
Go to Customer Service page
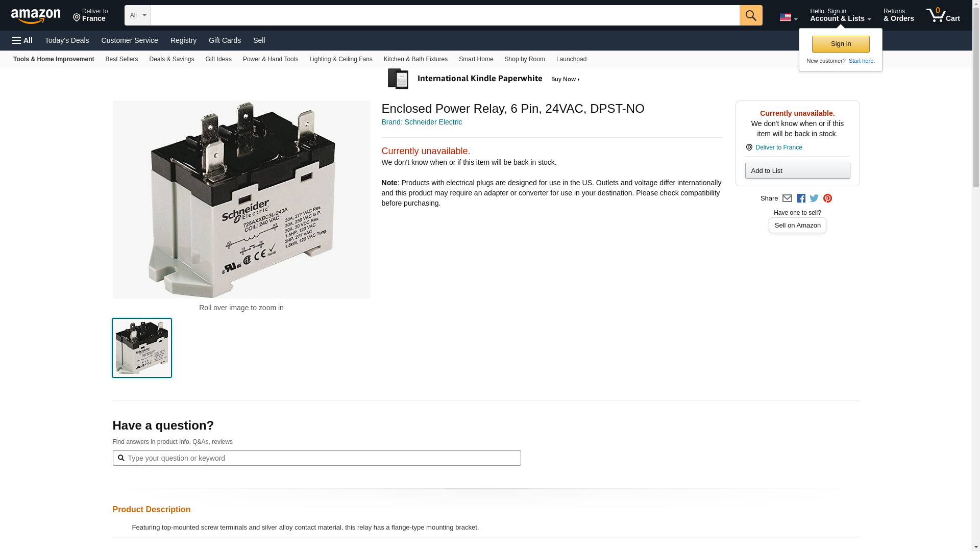(130, 40)
